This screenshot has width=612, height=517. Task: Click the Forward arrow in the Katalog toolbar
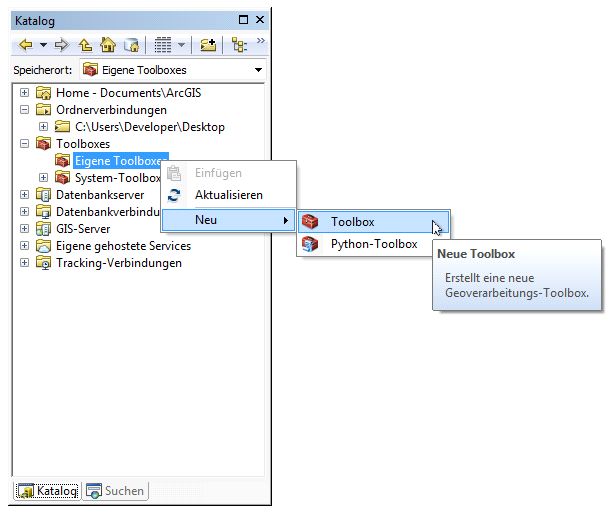click(x=62, y=45)
